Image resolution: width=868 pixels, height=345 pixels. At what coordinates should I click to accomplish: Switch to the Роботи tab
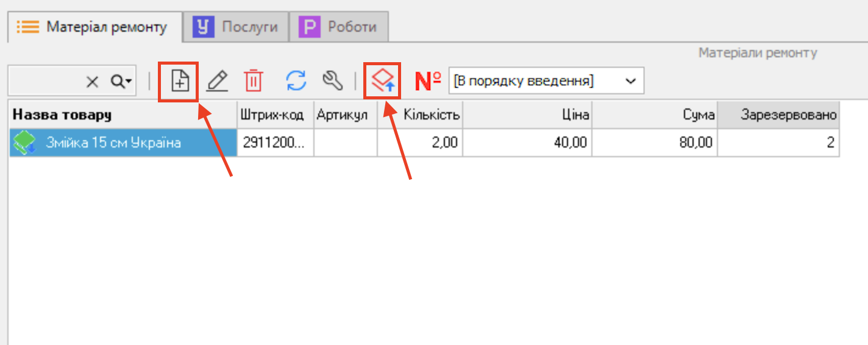click(339, 27)
